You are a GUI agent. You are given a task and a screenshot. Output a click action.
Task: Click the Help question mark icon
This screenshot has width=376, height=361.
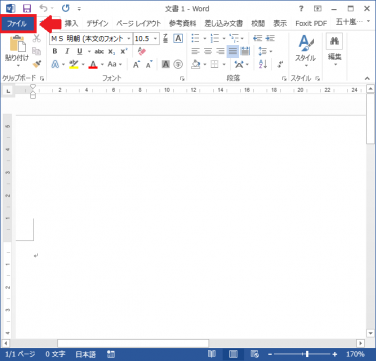point(301,9)
